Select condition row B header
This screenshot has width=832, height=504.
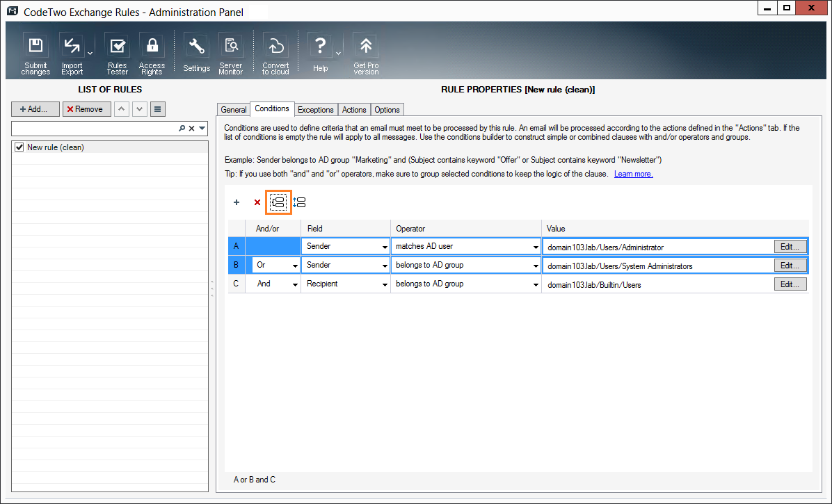[236, 265]
